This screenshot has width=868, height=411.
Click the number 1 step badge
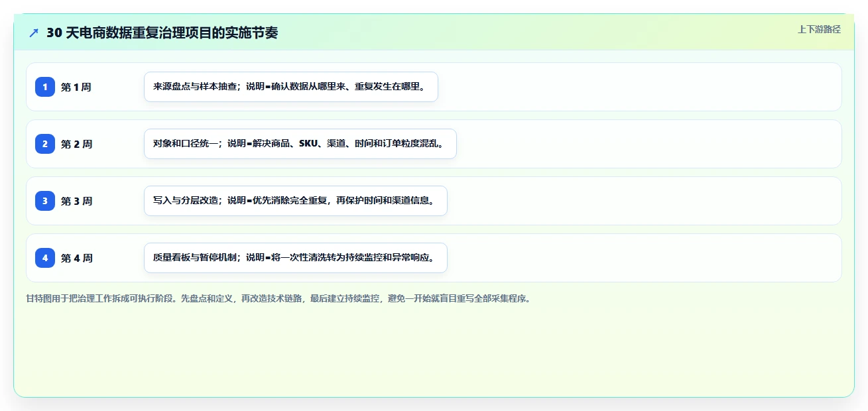click(45, 87)
